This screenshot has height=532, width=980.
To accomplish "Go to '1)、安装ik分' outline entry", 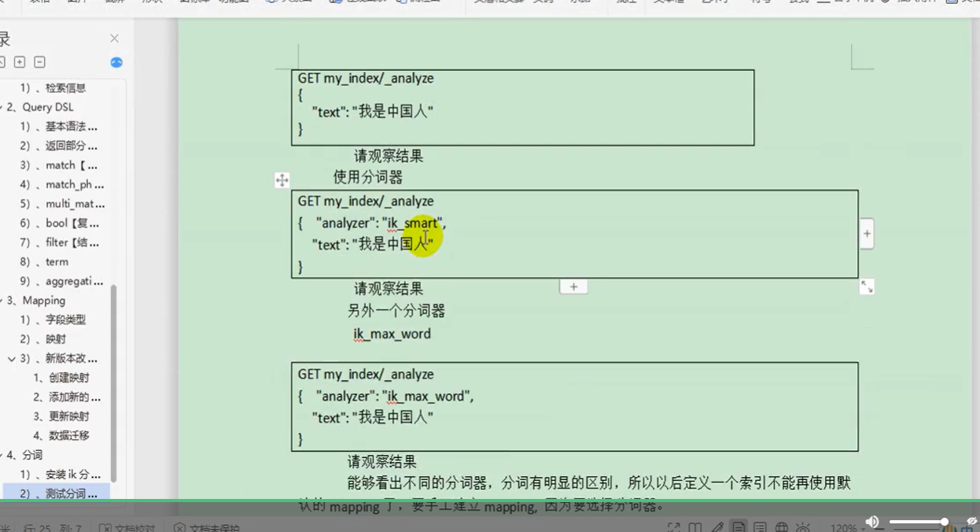I will [x=61, y=475].
